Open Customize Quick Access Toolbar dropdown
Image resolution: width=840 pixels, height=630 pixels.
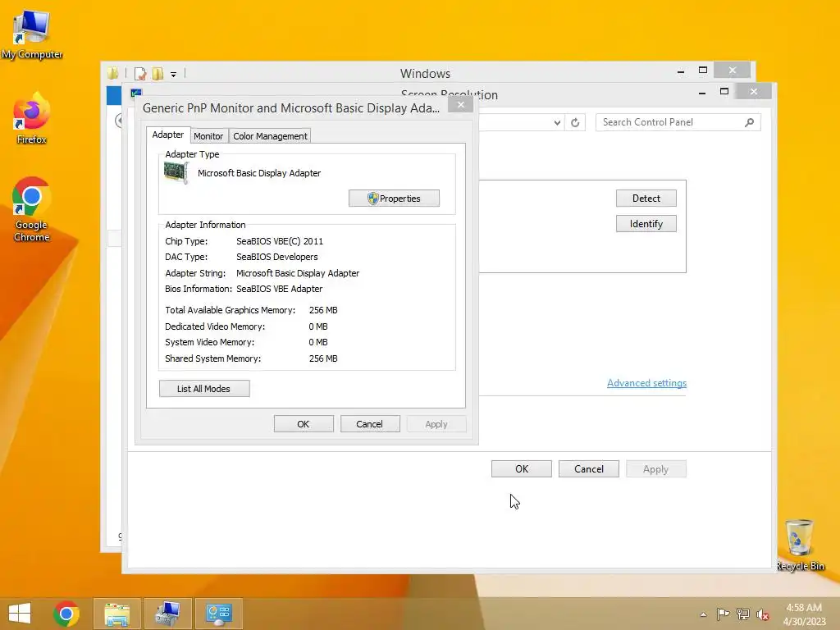[174, 74]
